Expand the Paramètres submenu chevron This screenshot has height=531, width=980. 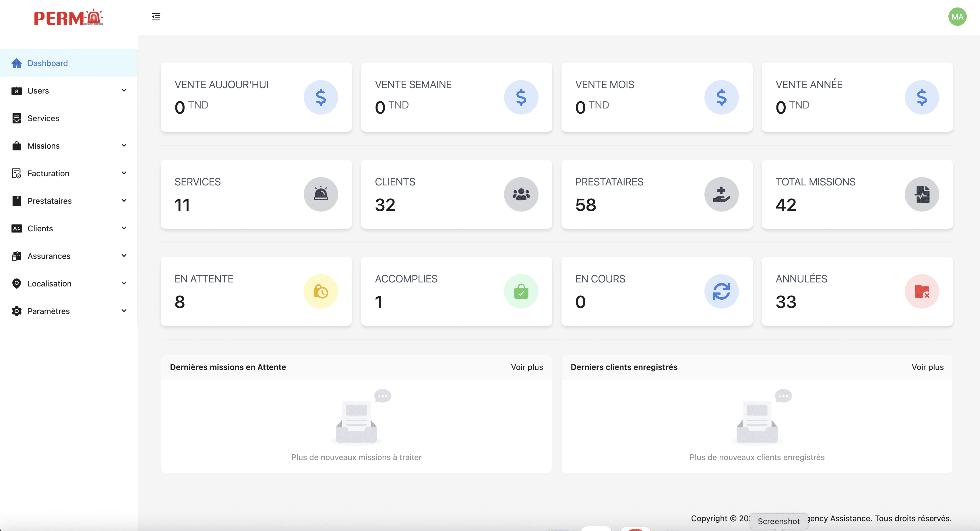coord(124,311)
